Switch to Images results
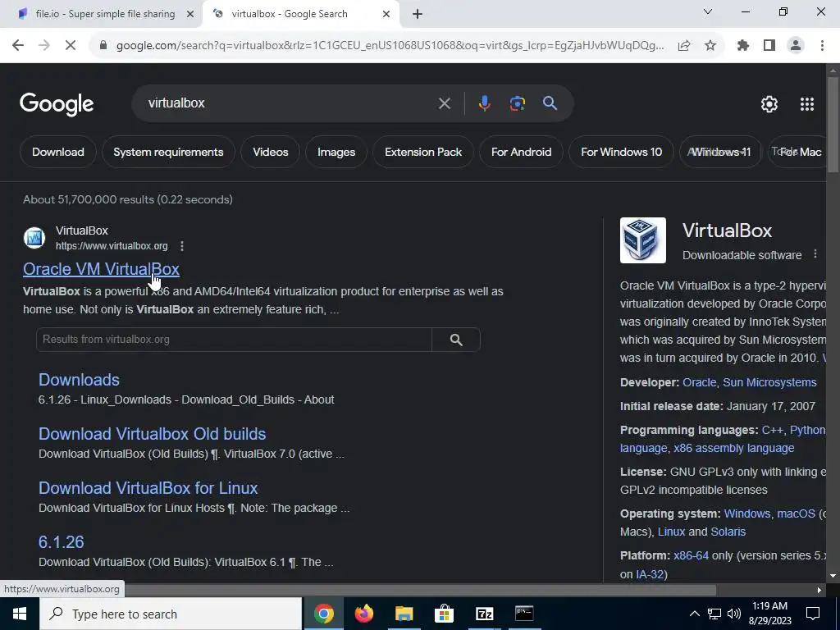Screen dimensions: 840x630 [x=336, y=152]
